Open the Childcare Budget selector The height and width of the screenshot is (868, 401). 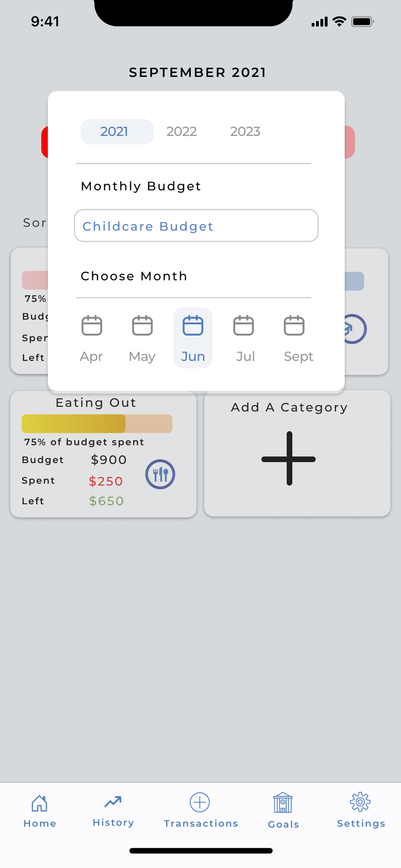[196, 226]
